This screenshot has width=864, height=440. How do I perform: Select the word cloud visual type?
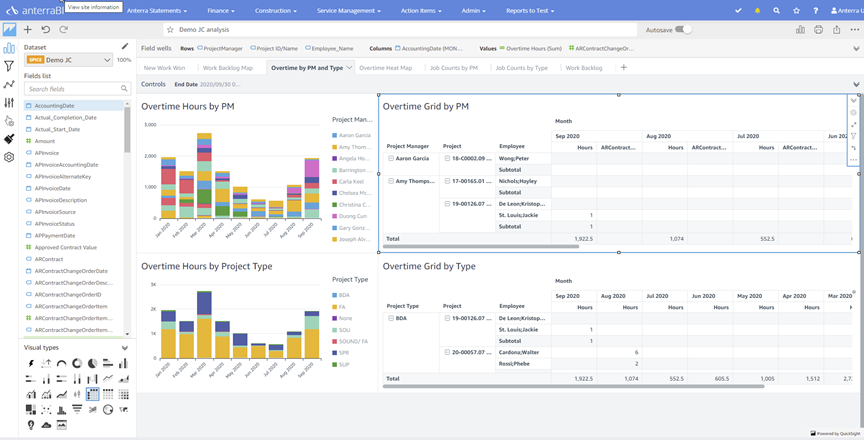click(46, 425)
